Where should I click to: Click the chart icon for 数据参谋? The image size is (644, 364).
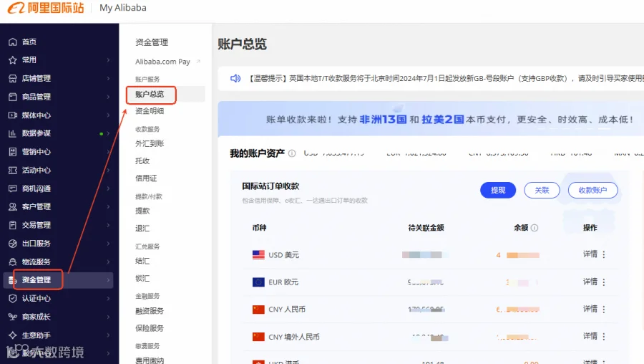point(13,133)
